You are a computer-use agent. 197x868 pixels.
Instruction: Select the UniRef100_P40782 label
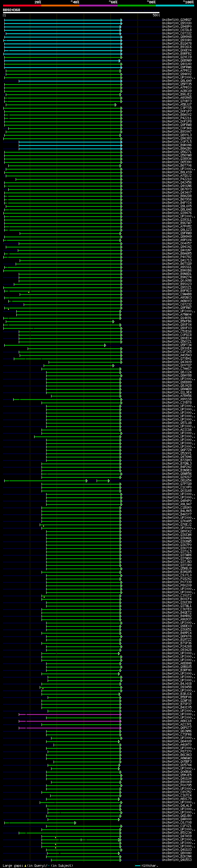tap(177, 257)
